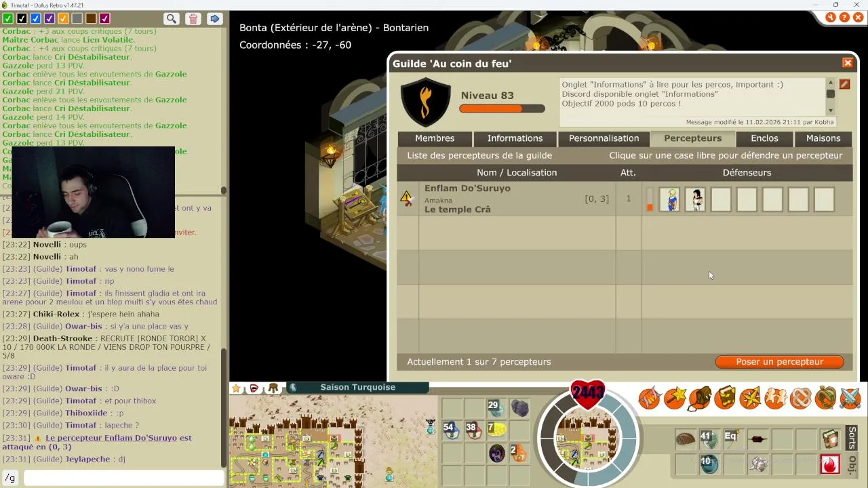The image size is (868, 488).
Task: Enable the brown chat channel checkbox
Action: click(91, 18)
